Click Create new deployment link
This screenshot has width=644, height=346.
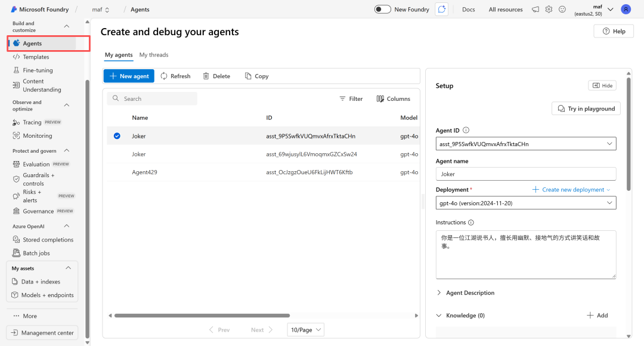point(571,190)
